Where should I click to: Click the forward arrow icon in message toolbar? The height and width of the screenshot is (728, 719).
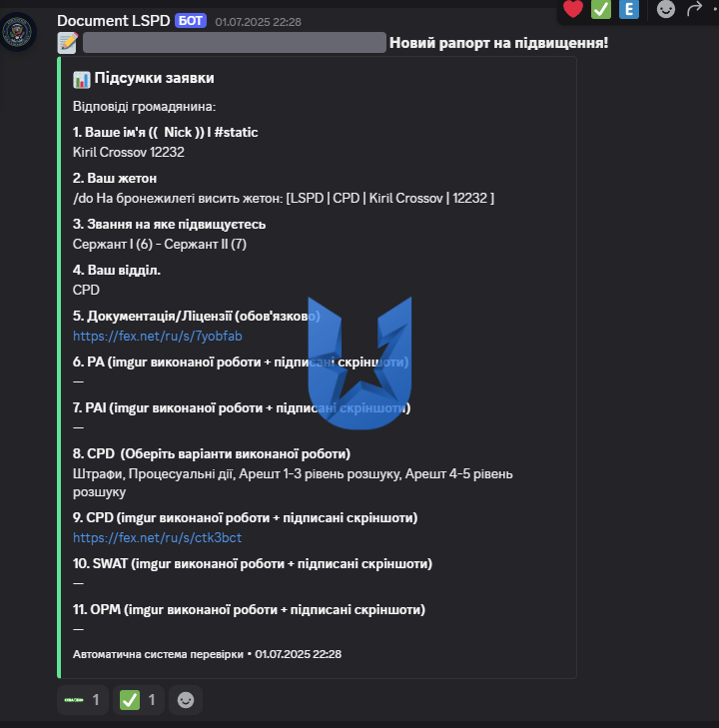(694, 9)
